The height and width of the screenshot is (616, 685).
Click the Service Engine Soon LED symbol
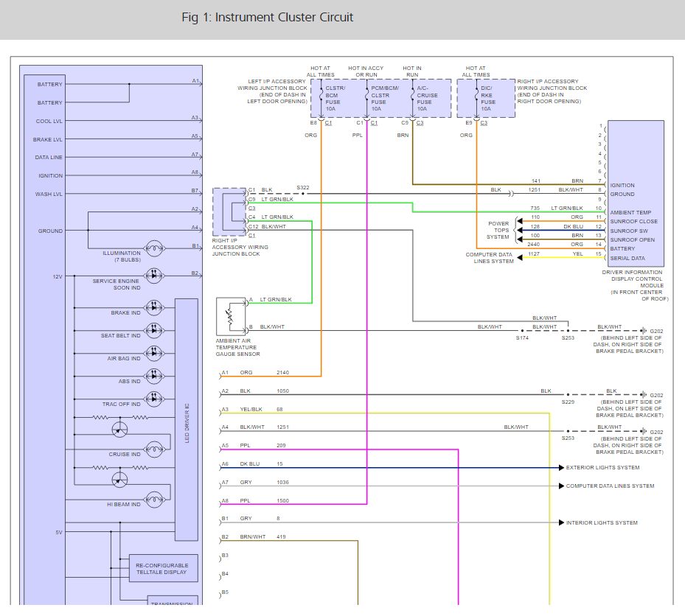tap(153, 274)
